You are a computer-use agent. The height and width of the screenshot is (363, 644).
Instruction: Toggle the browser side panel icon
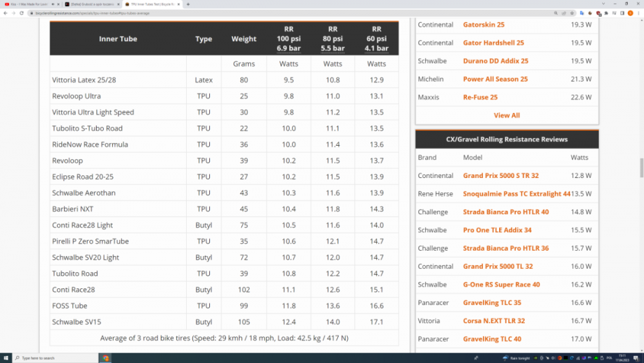622,13
